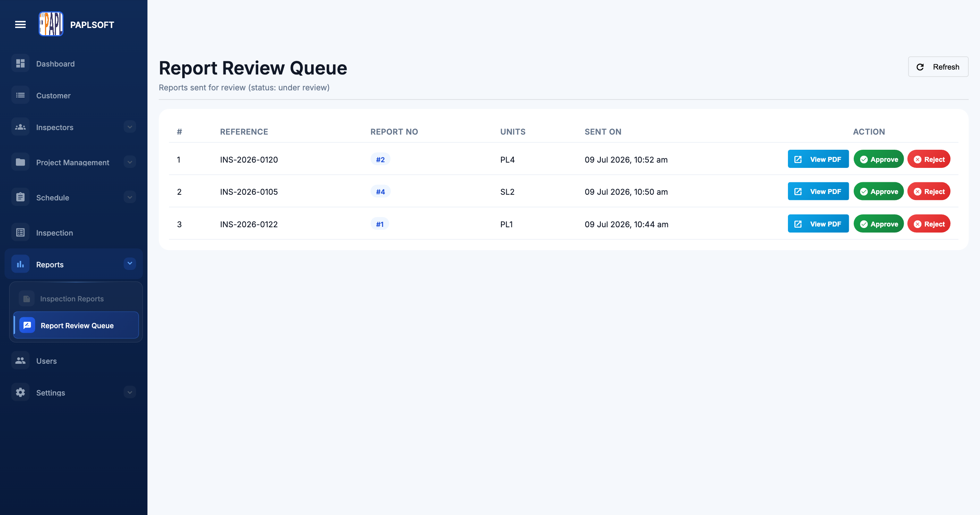This screenshot has width=980, height=515.
Task: Collapse the Reports submenu chevron
Action: pyautogui.click(x=130, y=264)
